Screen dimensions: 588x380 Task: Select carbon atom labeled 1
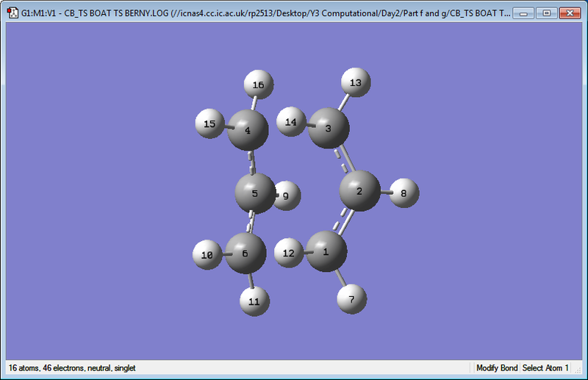326,251
